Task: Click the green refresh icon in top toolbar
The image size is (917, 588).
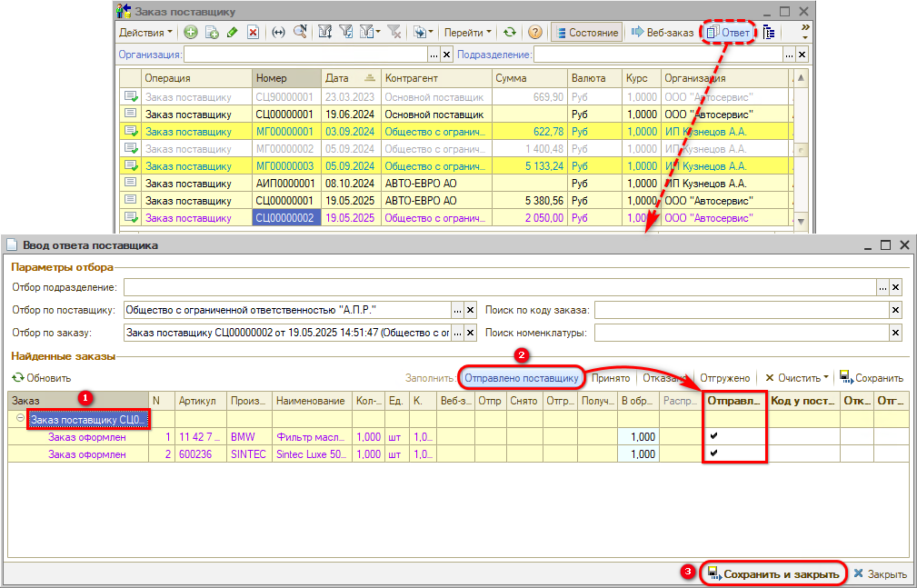Action: click(510, 32)
